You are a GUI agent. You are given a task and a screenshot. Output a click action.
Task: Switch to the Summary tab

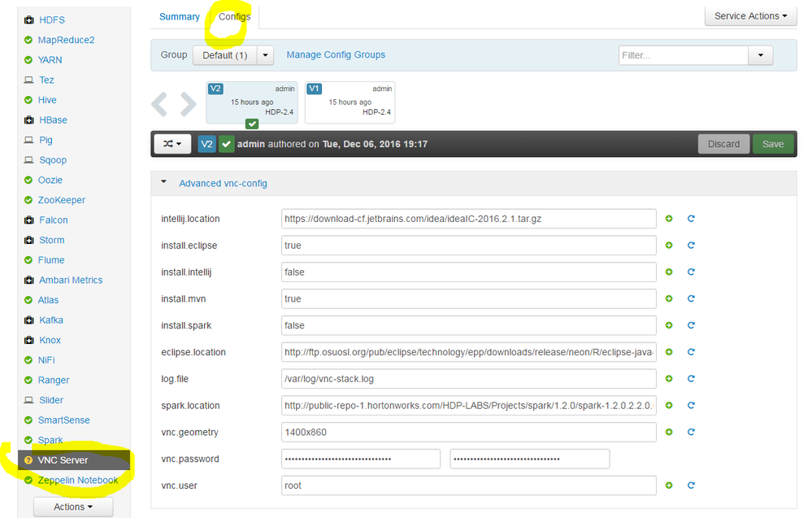tap(179, 17)
